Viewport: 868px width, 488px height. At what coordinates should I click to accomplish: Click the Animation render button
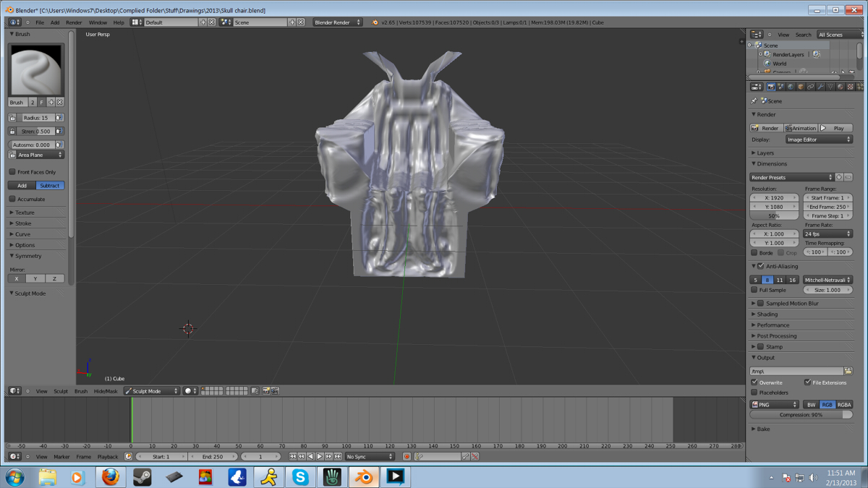(x=801, y=128)
